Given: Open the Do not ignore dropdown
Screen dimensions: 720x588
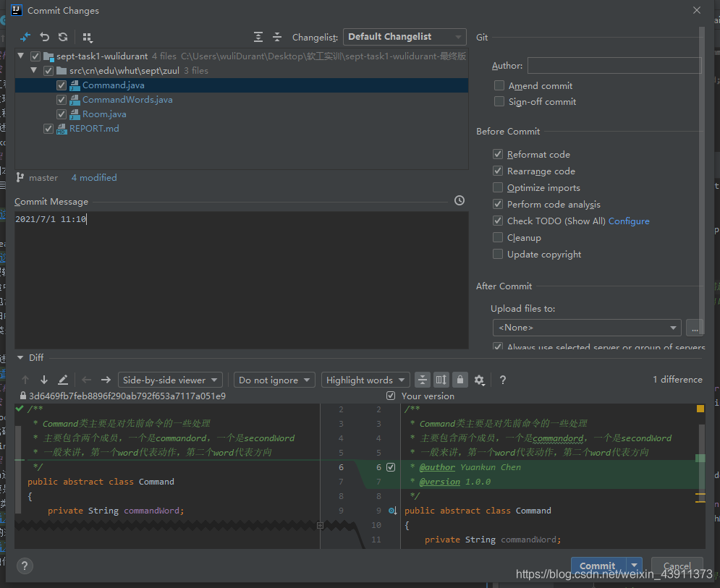Looking at the screenshot, I should click(274, 380).
